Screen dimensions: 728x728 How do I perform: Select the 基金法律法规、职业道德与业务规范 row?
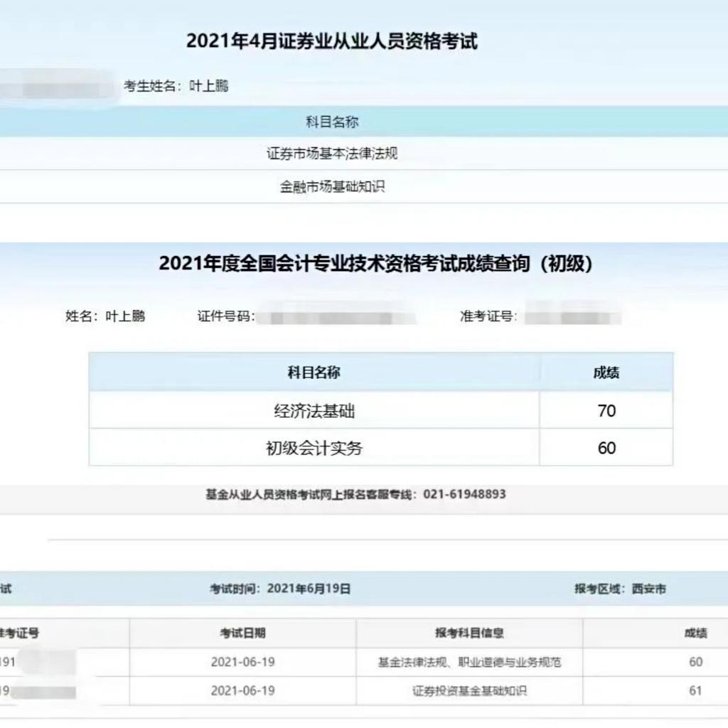(x=469, y=662)
